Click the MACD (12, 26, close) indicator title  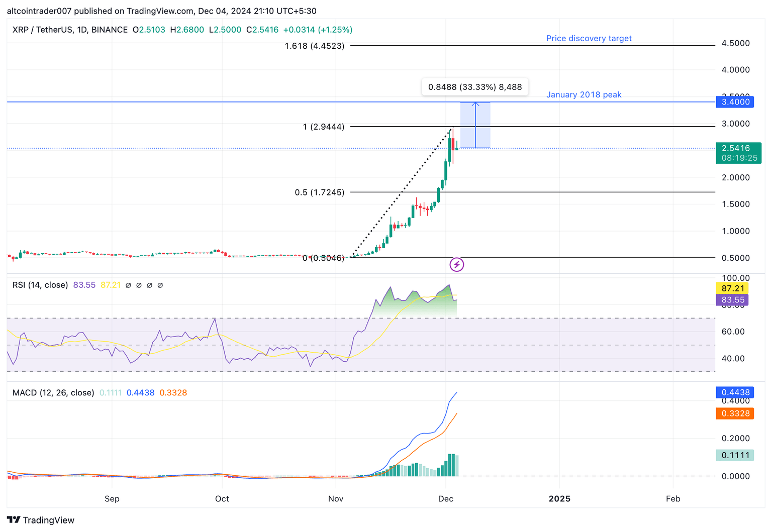(x=52, y=392)
